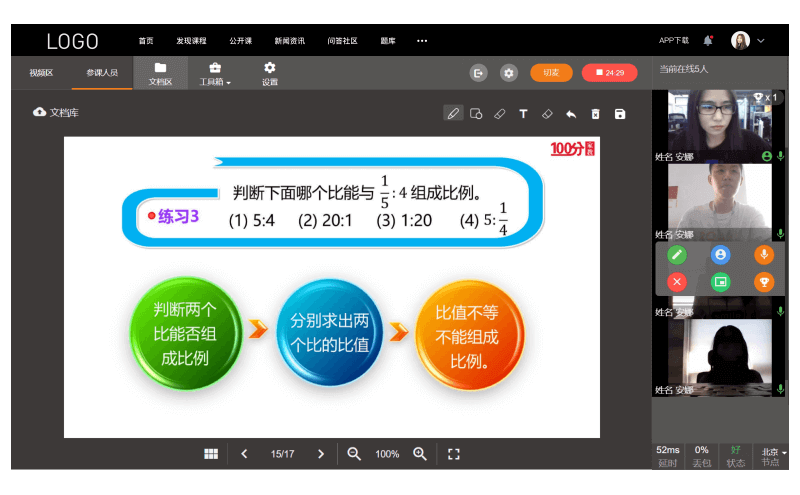The width and height of the screenshot is (800, 495).
Task: Select the shapes tool in whiteboard toolbar
Action: pyautogui.click(x=477, y=114)
